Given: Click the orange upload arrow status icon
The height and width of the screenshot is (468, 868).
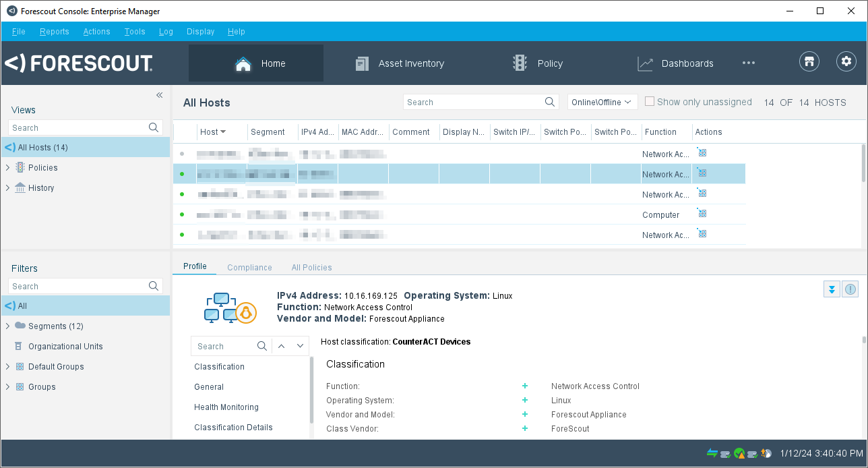Looking at the screenshot, I should [x=766, y=453].
